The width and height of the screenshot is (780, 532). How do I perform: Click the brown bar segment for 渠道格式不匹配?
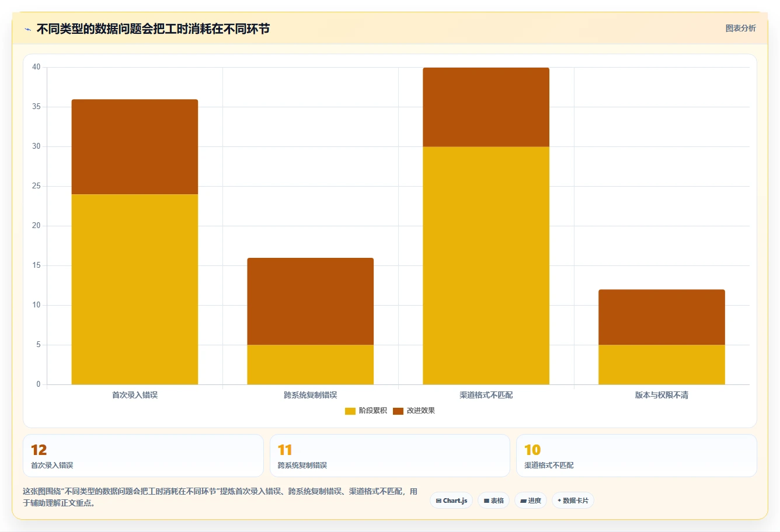point(486,107)
